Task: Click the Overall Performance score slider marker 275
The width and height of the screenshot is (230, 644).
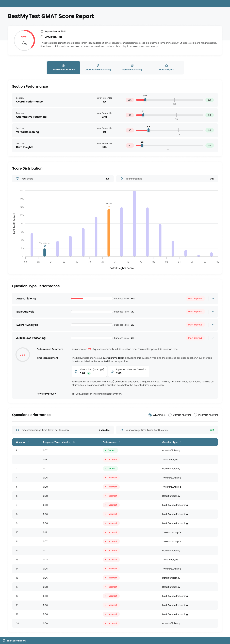Action: coord(145,100)
